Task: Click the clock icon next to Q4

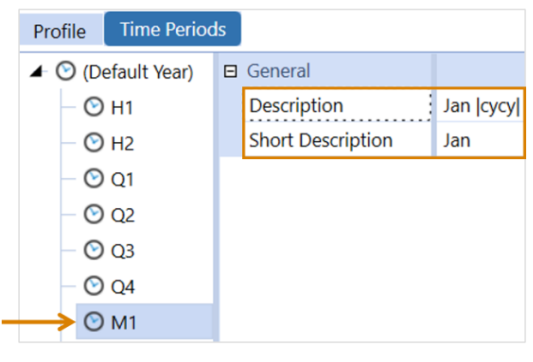Action: coord(93,286)
